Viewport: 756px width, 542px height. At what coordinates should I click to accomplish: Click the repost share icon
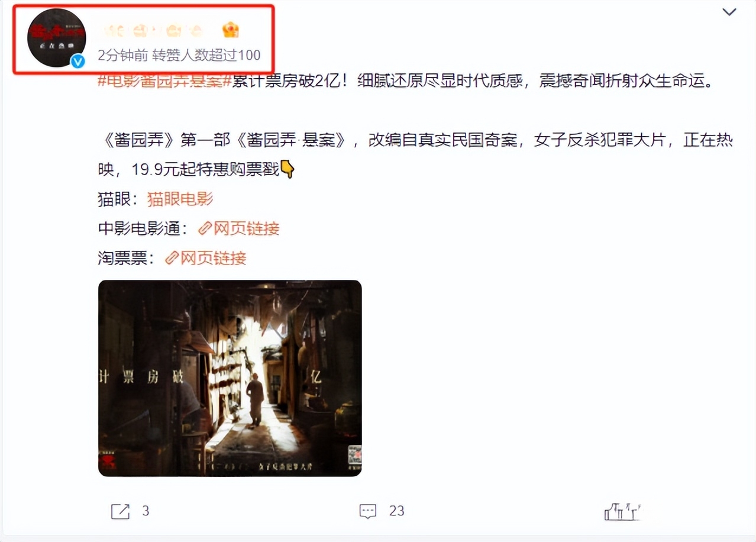click(120, 511)
